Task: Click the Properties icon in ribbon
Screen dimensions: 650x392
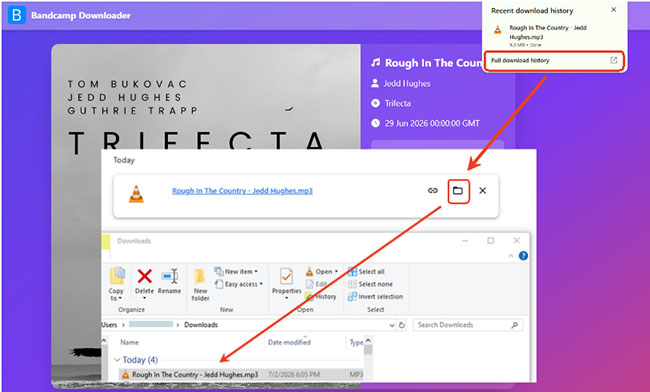Action: point(286,276)
